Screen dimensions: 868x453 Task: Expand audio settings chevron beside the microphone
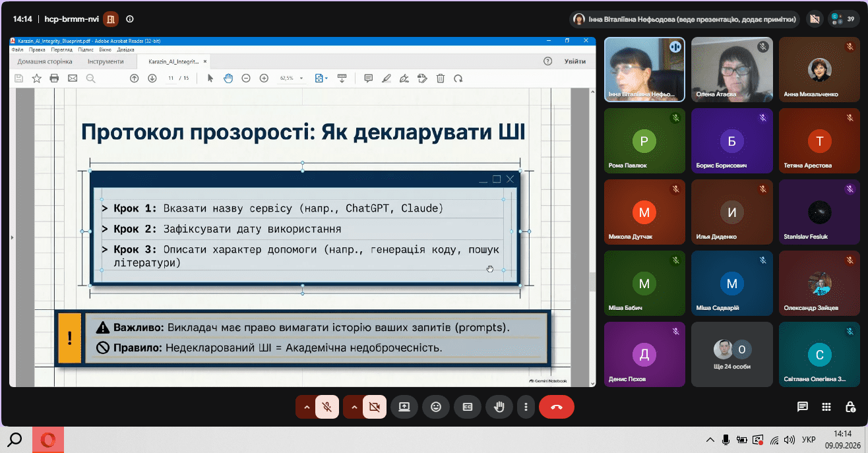click(x=306, y=407)
